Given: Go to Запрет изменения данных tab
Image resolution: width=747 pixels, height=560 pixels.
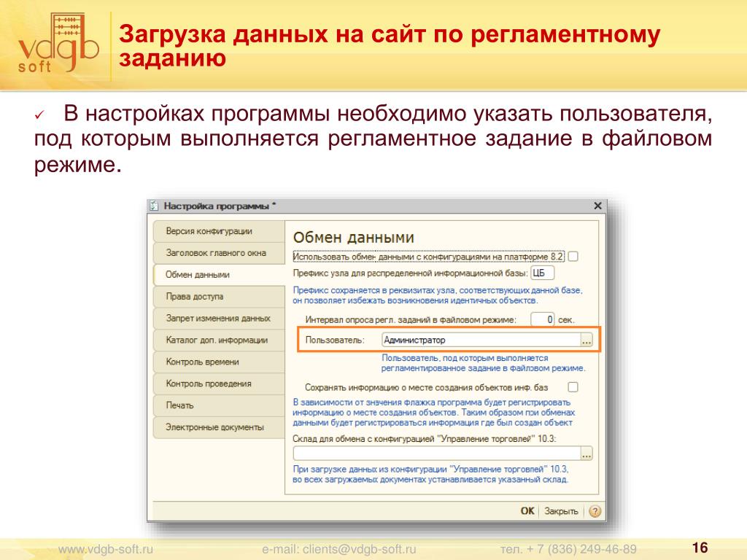Looking at the screenshot, I should [x=219, y=318].
